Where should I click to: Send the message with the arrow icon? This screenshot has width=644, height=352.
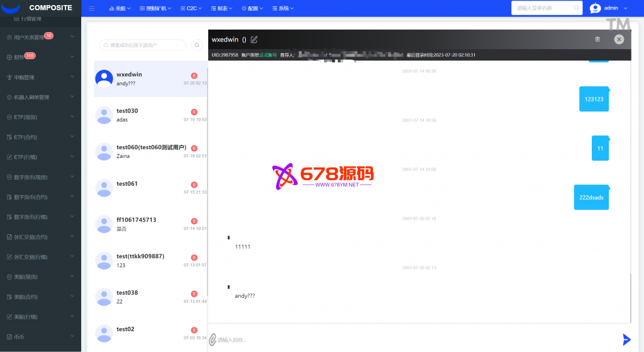pos(626,339)
